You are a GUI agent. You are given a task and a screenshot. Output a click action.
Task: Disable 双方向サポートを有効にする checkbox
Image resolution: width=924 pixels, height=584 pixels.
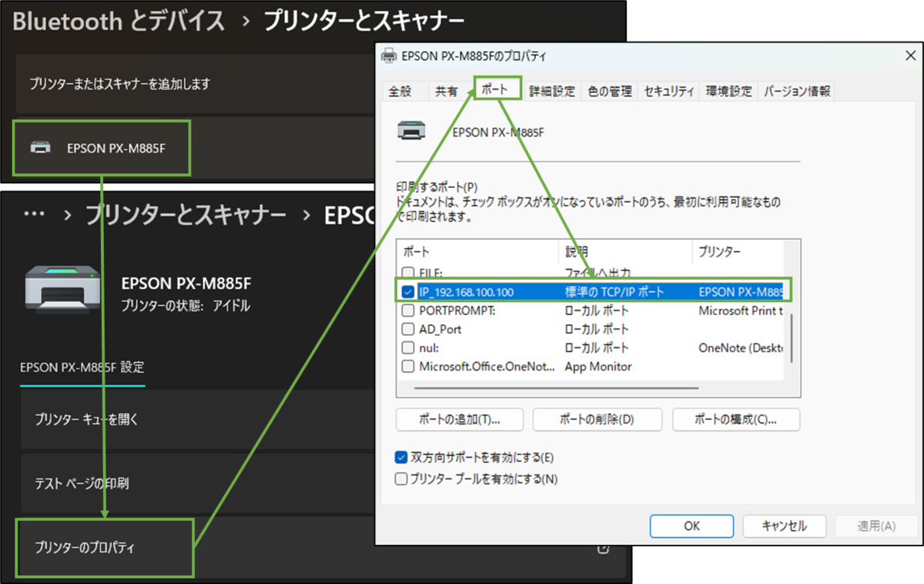(x=401, y=457)
